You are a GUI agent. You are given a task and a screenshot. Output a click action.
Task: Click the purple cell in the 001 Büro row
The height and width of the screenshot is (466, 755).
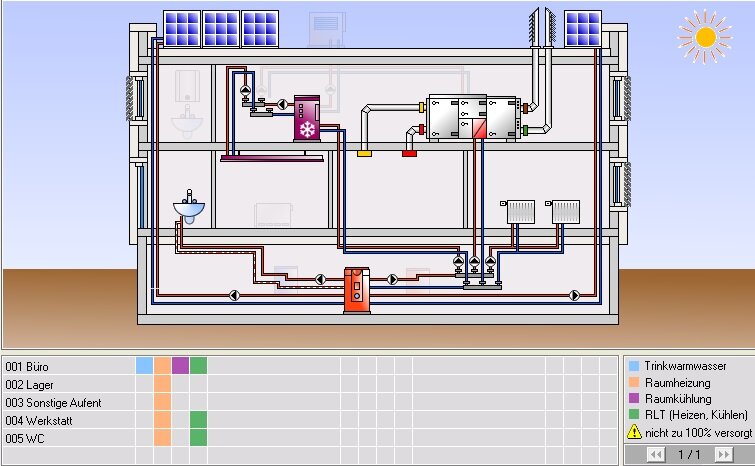180,365
